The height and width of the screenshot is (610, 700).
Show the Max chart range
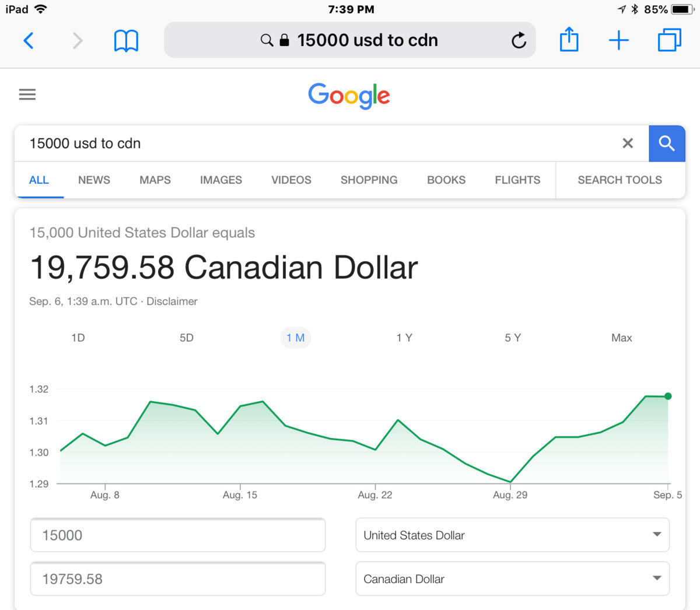(x=621, y=338)
